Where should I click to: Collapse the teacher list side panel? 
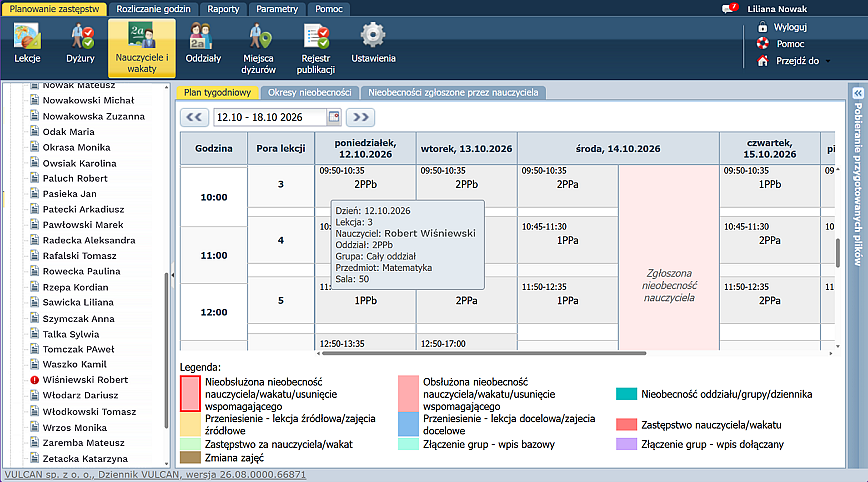coord(173,275)
